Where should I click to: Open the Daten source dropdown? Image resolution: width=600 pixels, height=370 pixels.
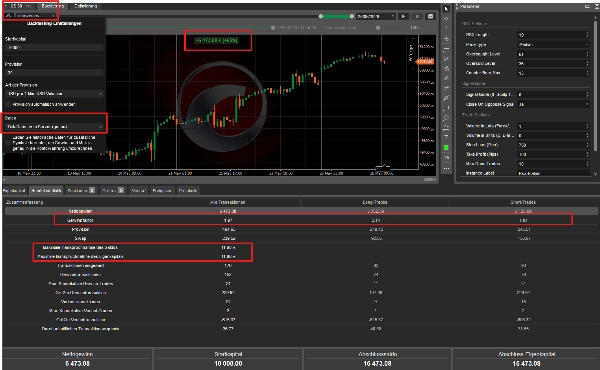[54, 127]
